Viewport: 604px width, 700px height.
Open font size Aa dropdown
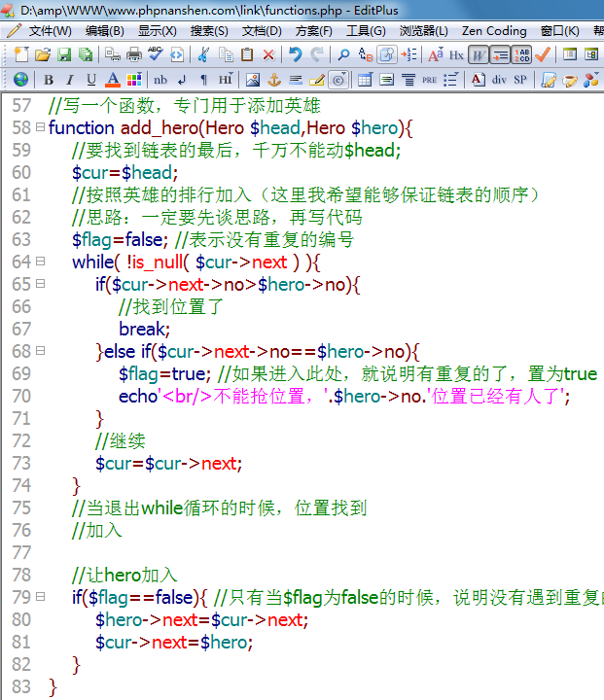(436, 54)
